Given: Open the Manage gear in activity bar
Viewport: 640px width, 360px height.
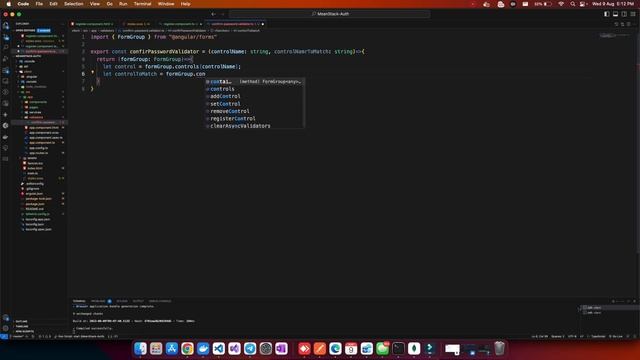Looking at the screenshot, I should click(6, 328).
